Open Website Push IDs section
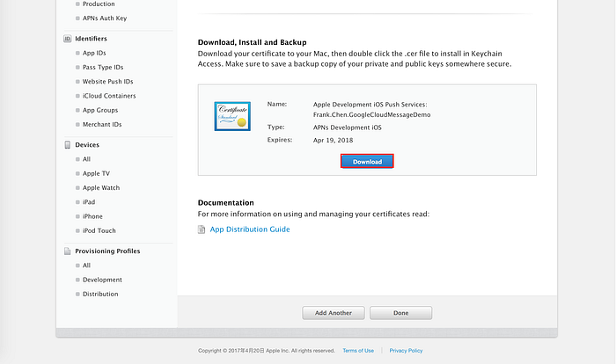Viewport: 616px width, 364px height. point(107,82)
